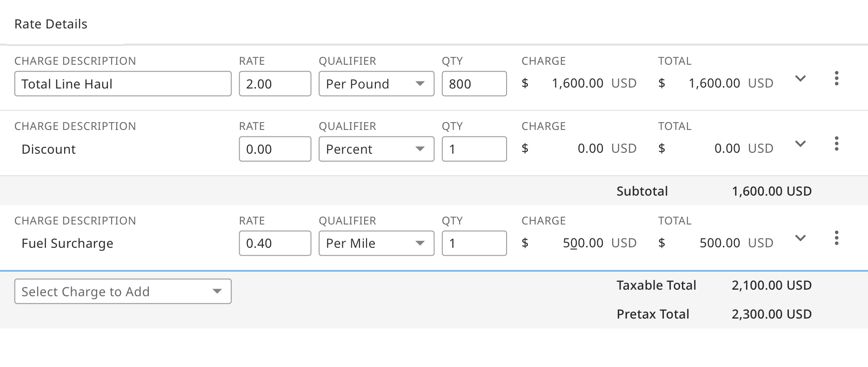This screenshot has width=868, height=367.
Task: Open the Per Pound qualifier dropdown
Action: [x=376, y=84]
